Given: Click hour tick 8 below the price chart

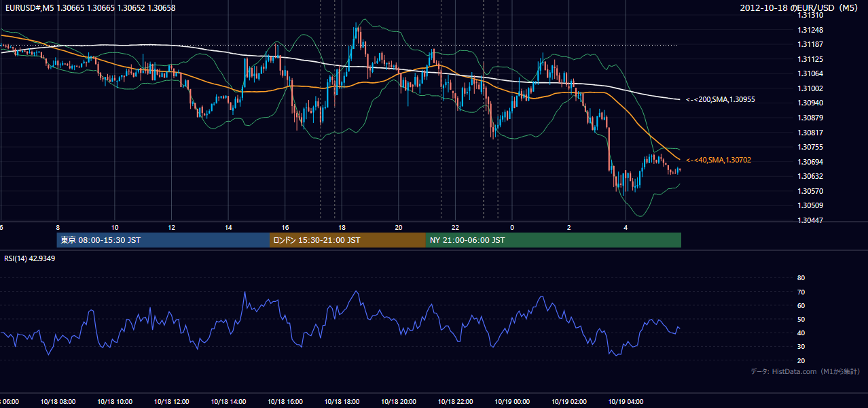Looking at the screenshot, I should click(58, 227).
